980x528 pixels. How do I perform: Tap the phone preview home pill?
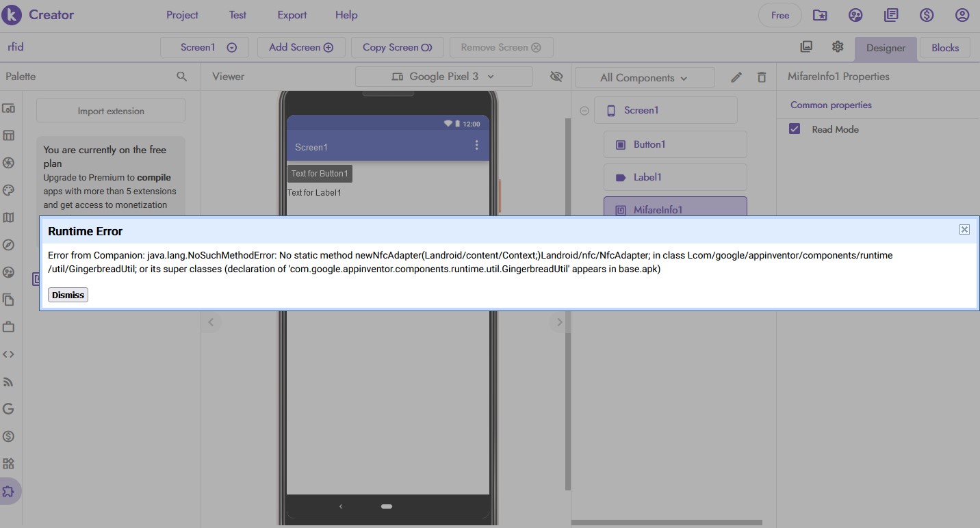[x=387, y=506]
